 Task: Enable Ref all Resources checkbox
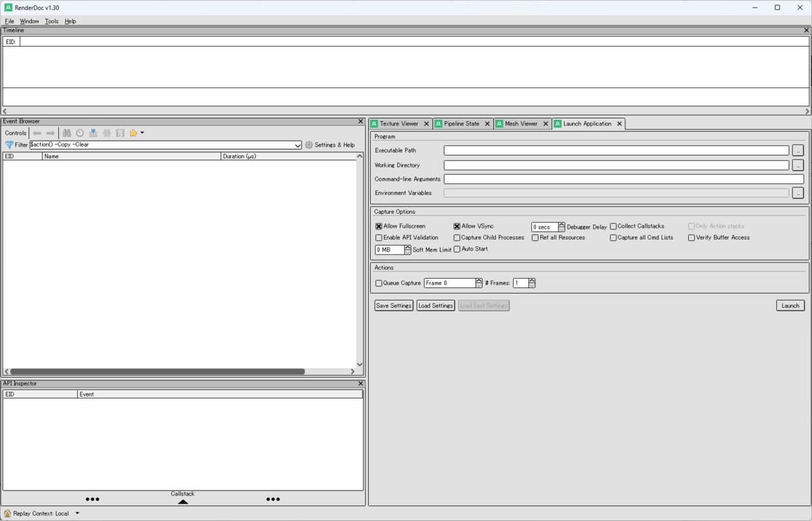(535, 238)
